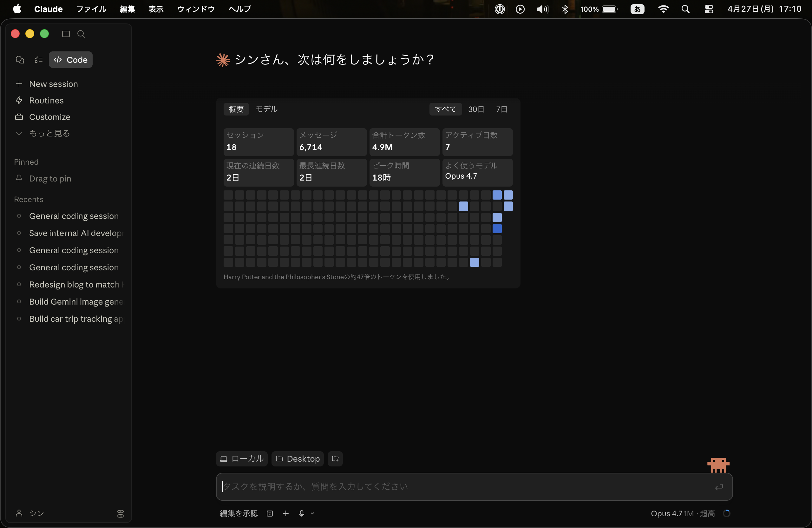812x528 pixels.
Task: Open the Apple menu
Action: point(17,9)
